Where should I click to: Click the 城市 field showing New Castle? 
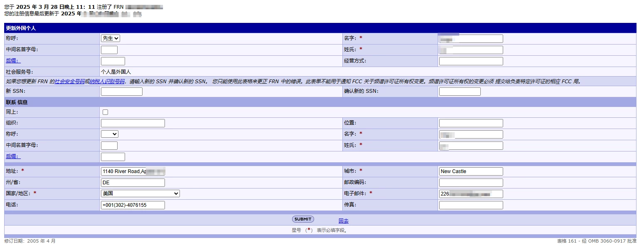pyautogui.click(x=470, y=171)
